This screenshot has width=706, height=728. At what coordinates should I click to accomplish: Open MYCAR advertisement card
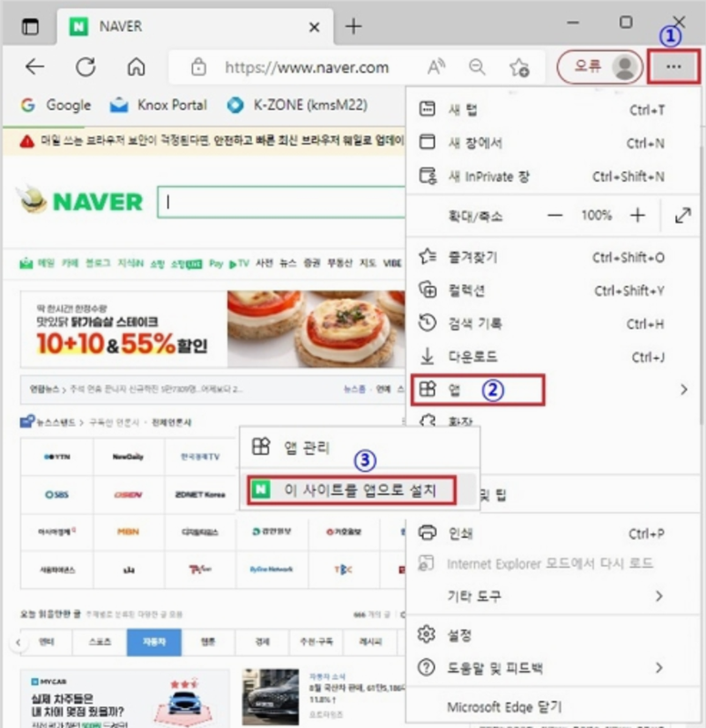(125, 699)
